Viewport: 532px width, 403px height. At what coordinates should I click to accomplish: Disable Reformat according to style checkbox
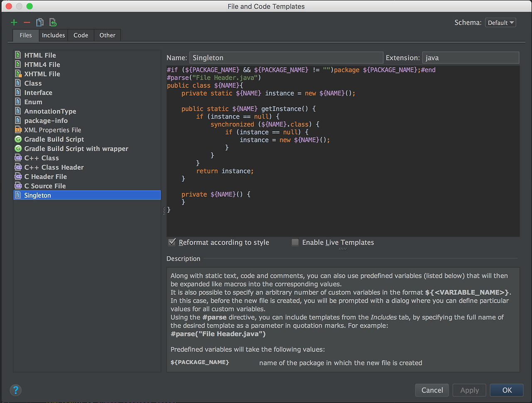point(172,242)
